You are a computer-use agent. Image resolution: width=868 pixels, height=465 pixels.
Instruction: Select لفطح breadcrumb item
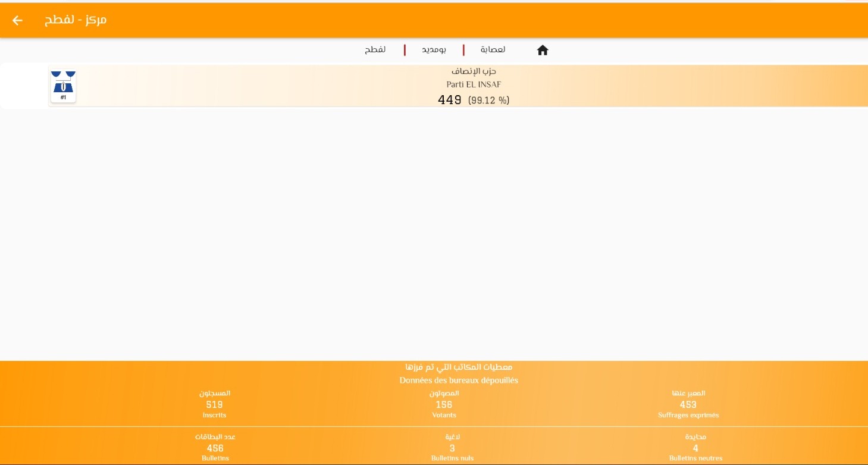point(375,50)
